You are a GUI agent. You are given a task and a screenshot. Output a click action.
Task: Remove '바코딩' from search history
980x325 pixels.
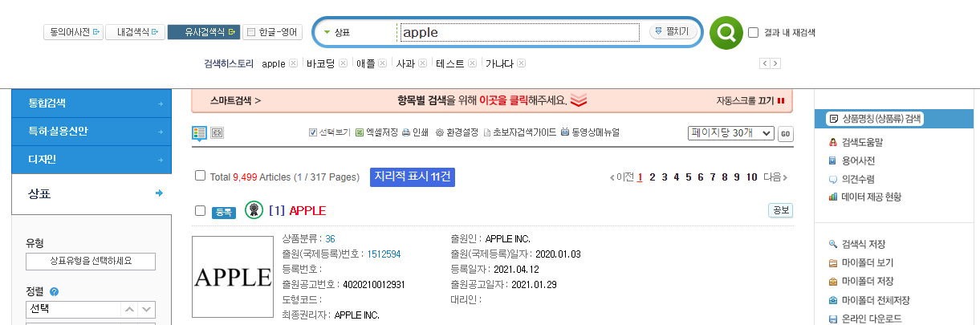(x=343, y=63)
